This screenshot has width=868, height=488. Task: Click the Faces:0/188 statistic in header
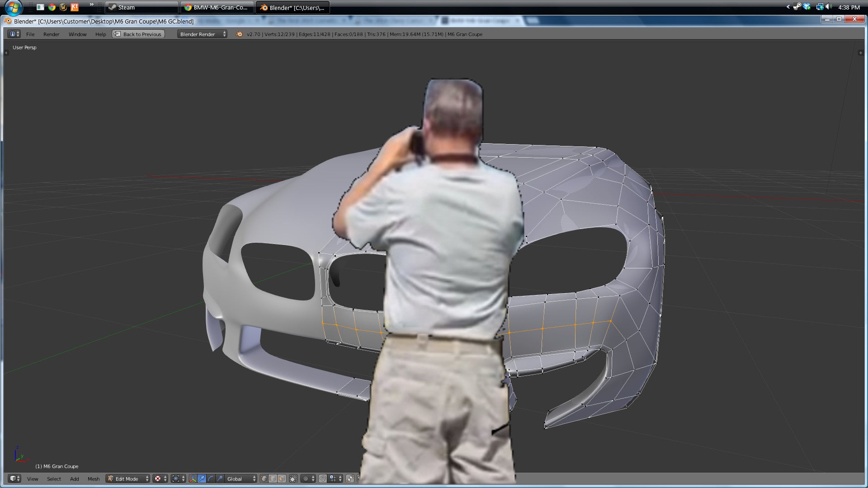coord(348,34)
